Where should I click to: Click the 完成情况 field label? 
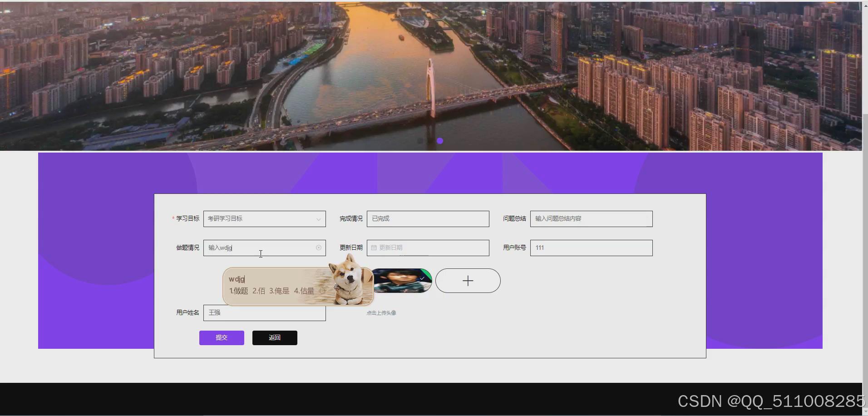[351, 219]
